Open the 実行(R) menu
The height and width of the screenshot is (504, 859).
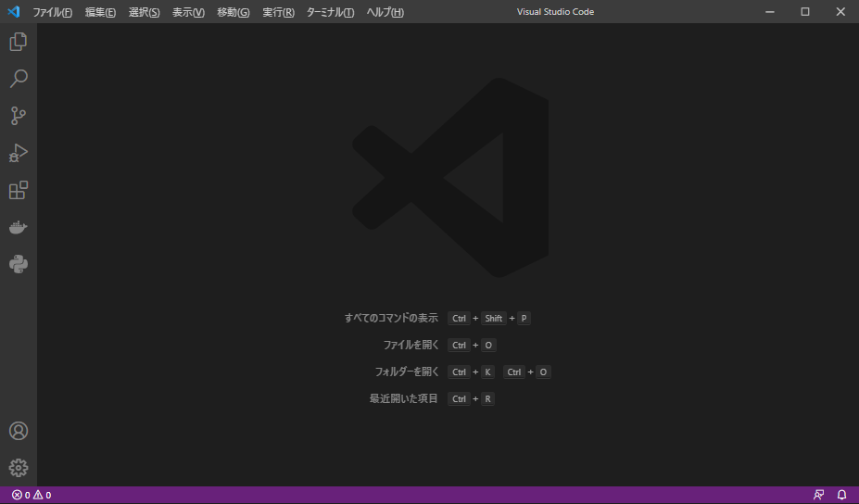278,12
